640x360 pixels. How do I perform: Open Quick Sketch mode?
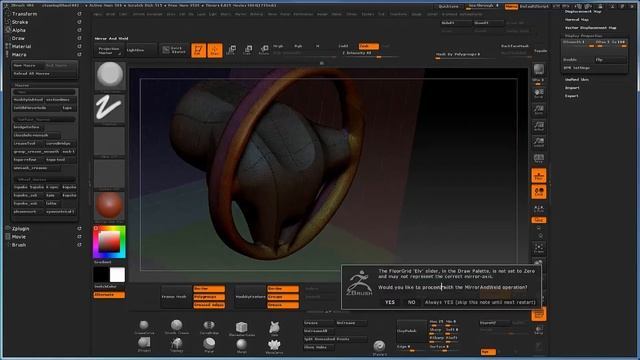coord(174,50)
